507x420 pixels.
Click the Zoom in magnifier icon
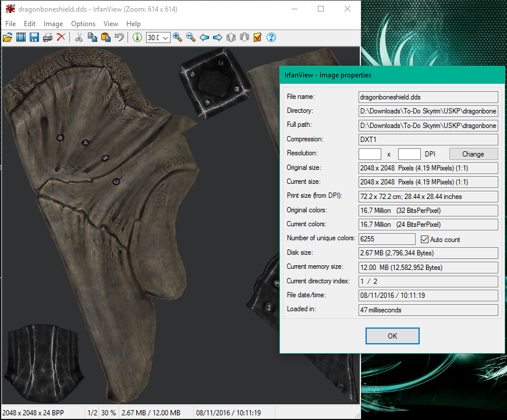coord(178,37)
